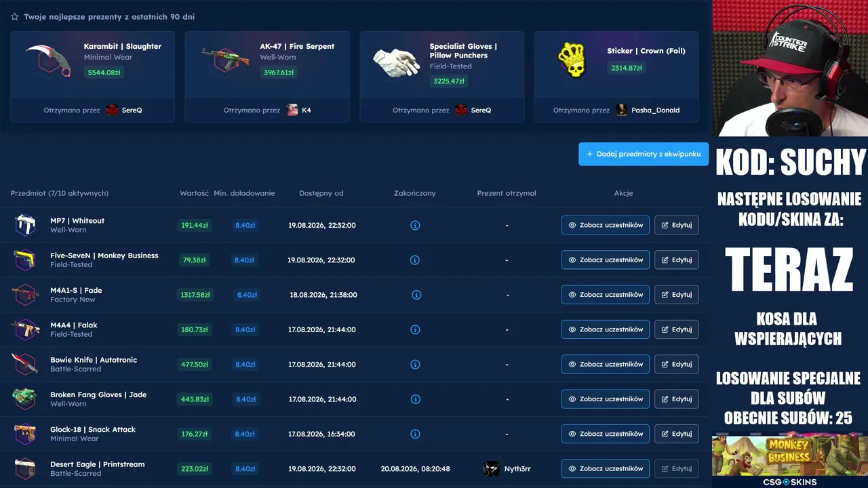Click the 5544.08zł price on Karambit card

[x=104, y=73]
